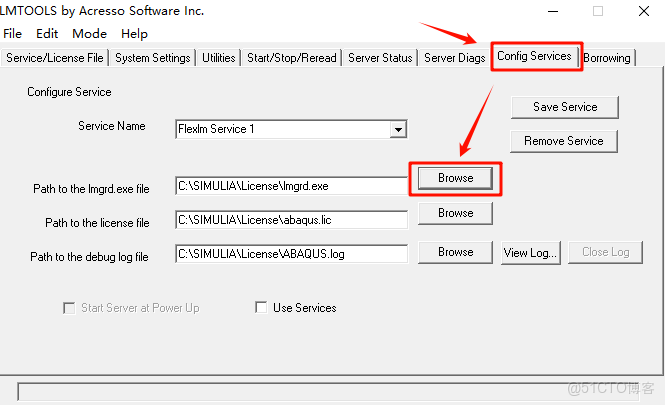The height and width of the screenshot is (405, 665).
Task: Open the Edit menu
Action: point(47,34)
